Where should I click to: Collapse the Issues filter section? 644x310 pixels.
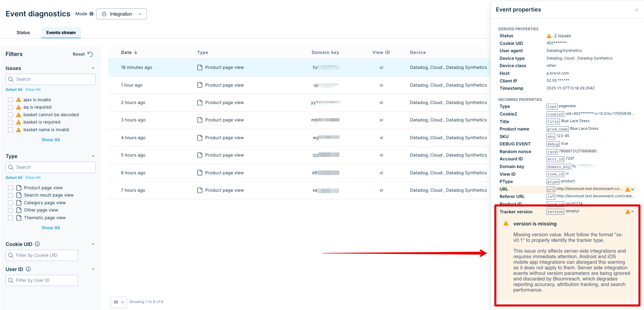[x=93, y=68]
